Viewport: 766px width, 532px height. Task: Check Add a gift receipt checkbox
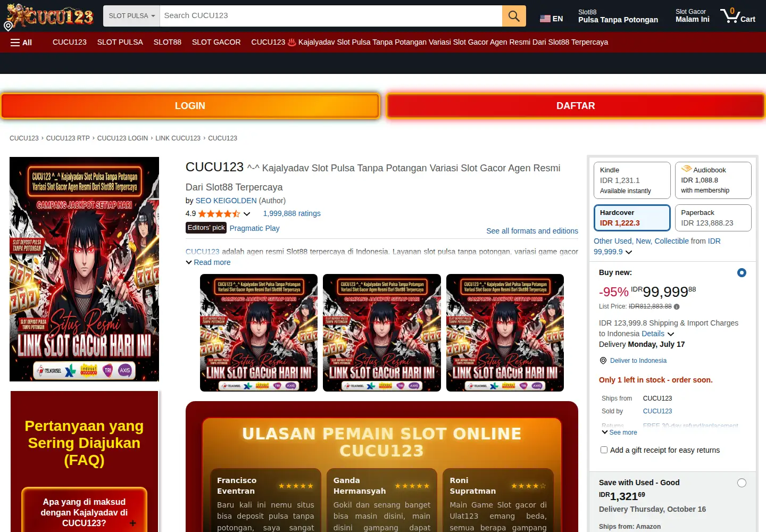click(x=604, y=450)
